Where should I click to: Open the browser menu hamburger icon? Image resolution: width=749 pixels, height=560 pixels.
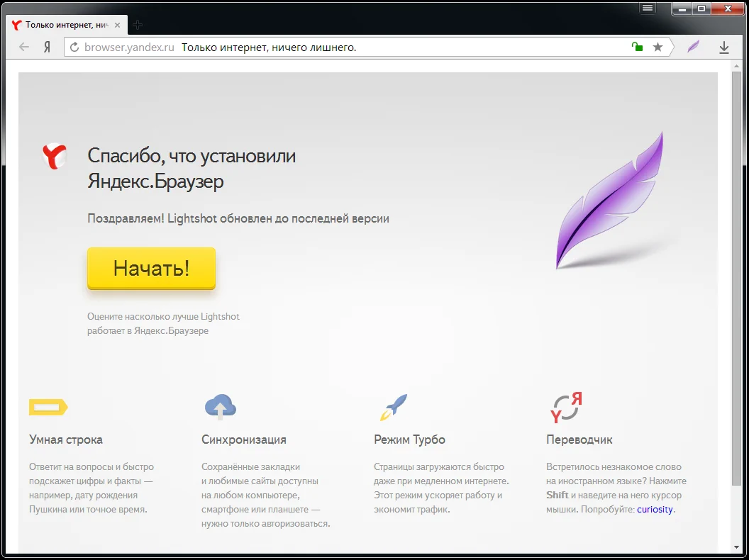click(x=648, y=8)
